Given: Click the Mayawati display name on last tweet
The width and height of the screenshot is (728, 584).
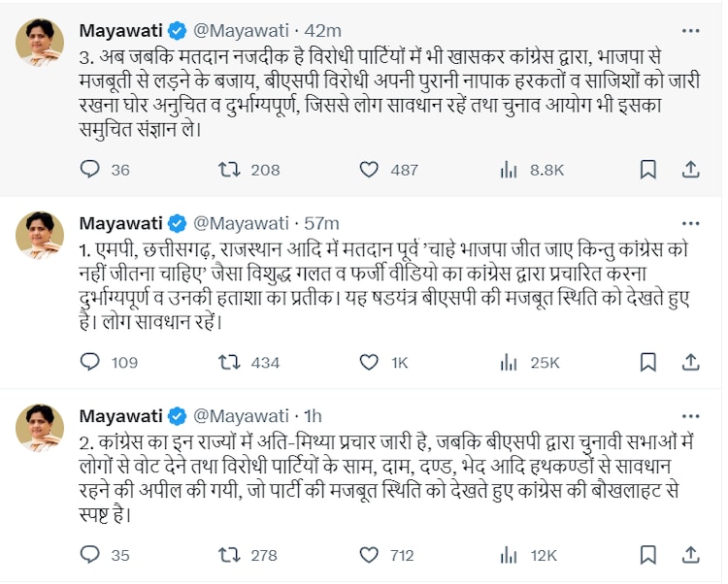Looking at the screenshot, I should pos(121,415).
